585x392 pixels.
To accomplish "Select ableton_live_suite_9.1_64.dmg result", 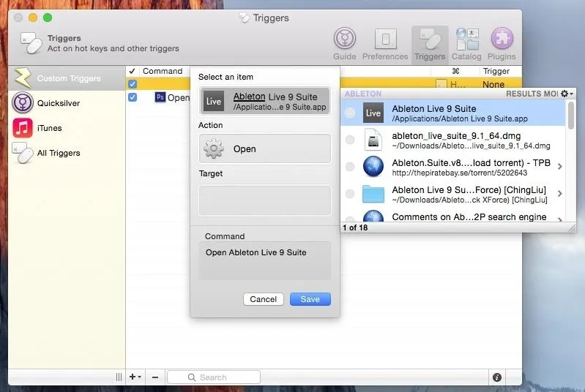I will (x=453, y=140).
